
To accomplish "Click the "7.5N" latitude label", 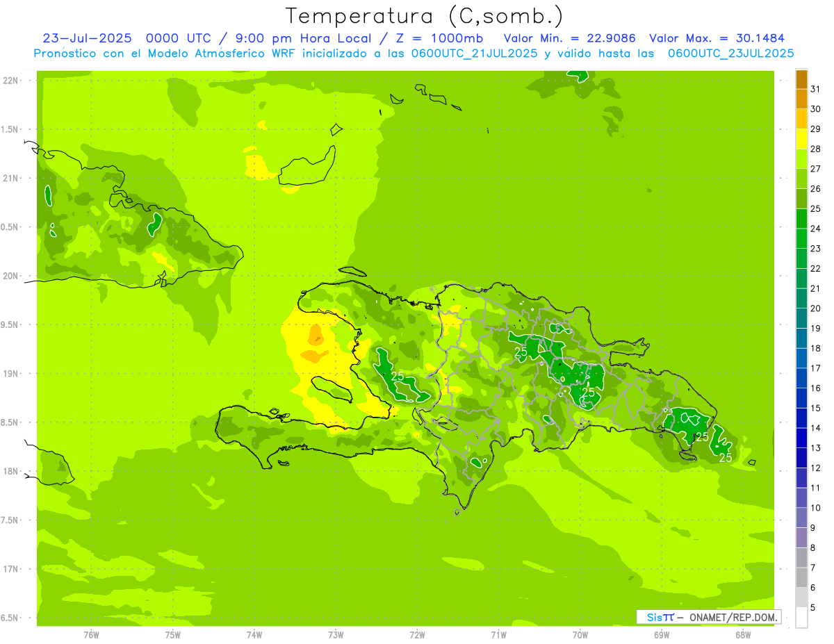I will (10, 520).
